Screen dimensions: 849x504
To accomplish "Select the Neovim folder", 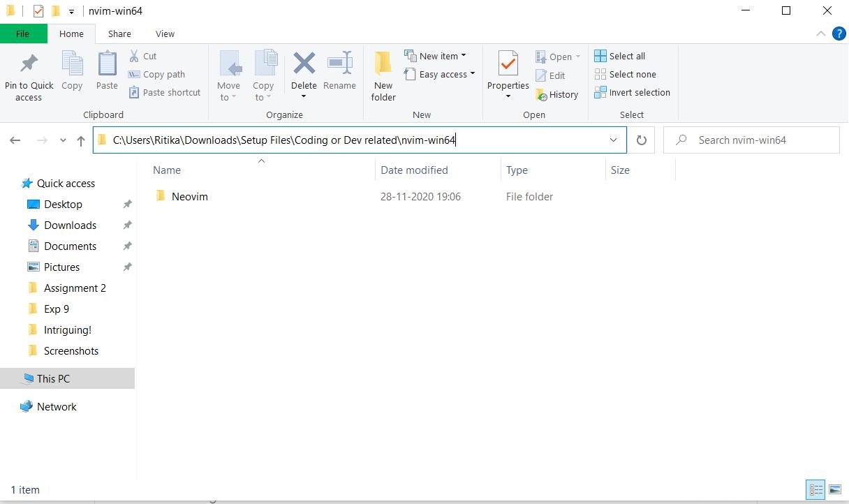I will coord(190,196).
